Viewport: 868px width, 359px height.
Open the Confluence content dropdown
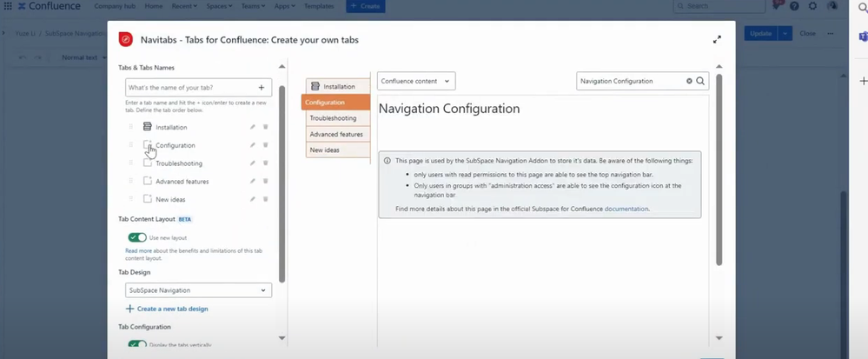pyautogui.click(x=416, y=81)
